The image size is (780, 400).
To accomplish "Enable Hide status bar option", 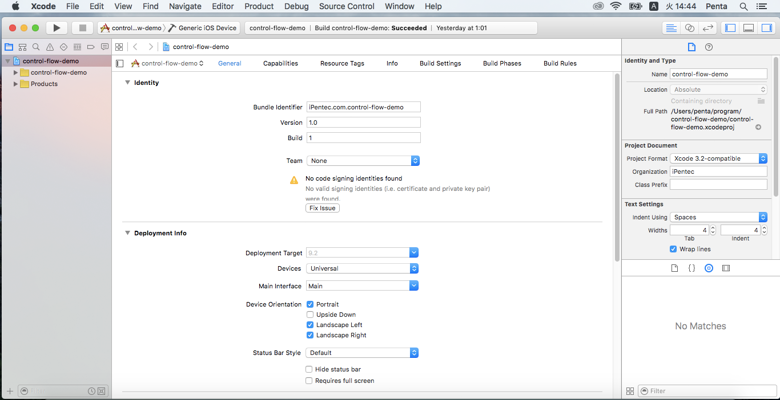I will click(x=309, y=369).
